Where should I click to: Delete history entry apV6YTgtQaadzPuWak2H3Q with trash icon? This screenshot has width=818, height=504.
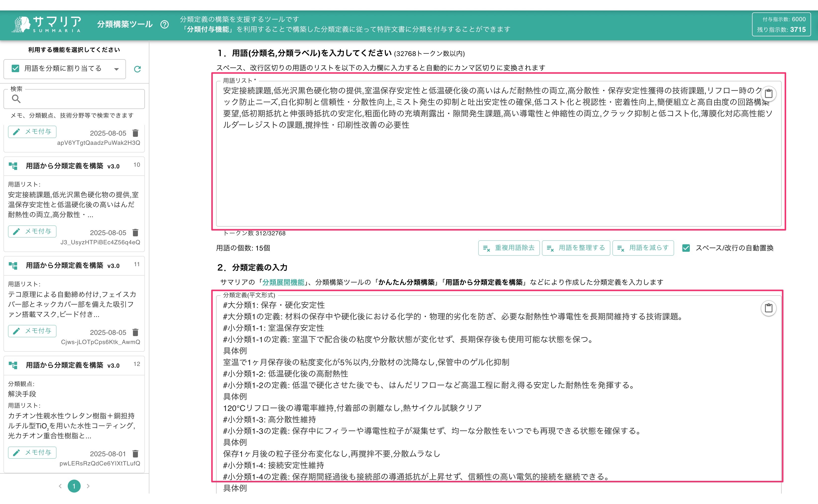click(136, 133)
